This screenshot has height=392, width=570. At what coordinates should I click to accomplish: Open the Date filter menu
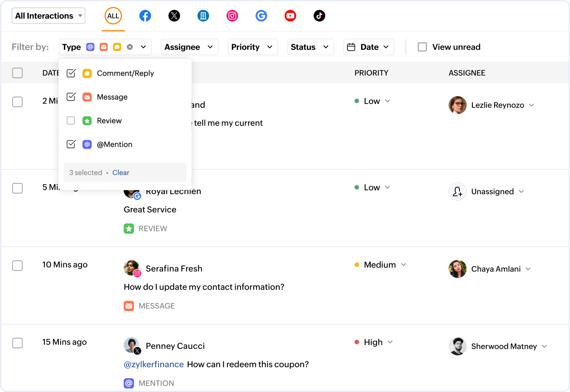tap(369, 47)
